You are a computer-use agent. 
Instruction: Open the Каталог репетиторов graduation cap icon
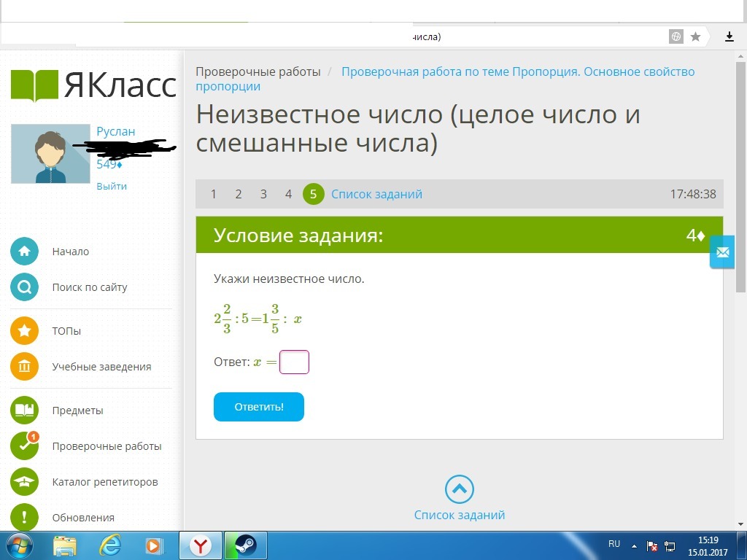pyautogui.click(x=24, y=481)
